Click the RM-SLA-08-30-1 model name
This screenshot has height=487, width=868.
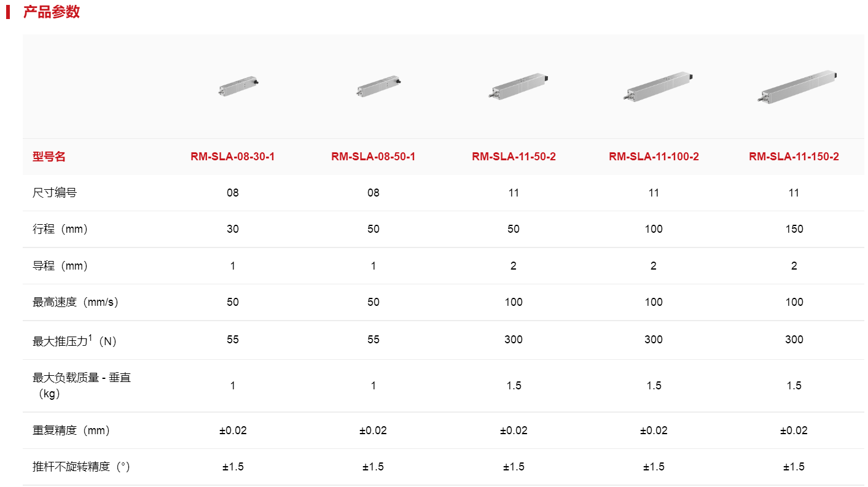click(x=233, y=157)
